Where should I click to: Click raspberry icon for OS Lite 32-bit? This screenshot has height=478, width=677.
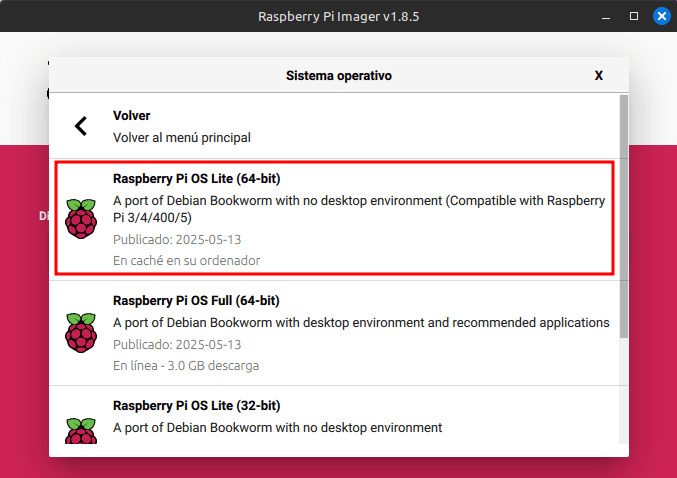coord(81,431)
